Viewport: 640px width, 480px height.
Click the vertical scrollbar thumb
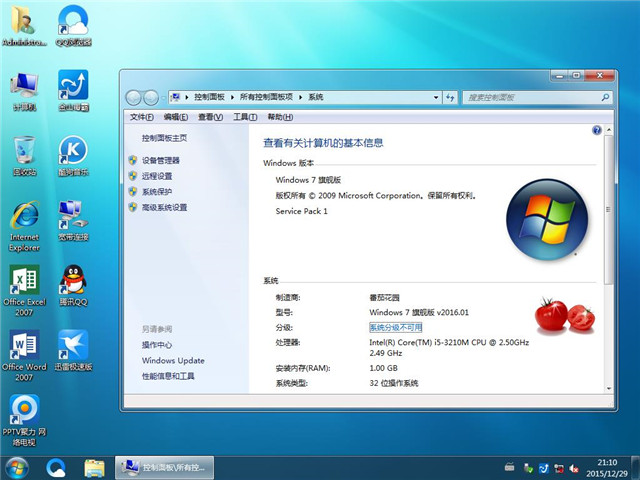[609, 210]
